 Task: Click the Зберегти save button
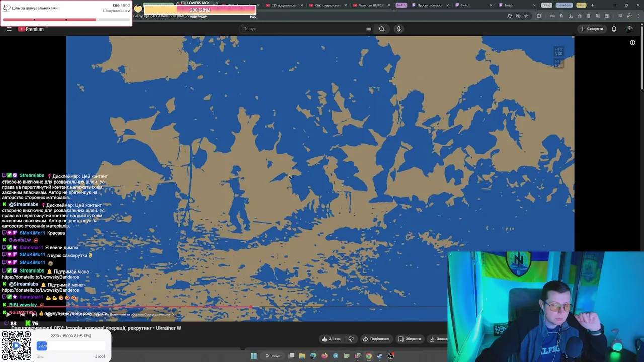pos(410,339)
